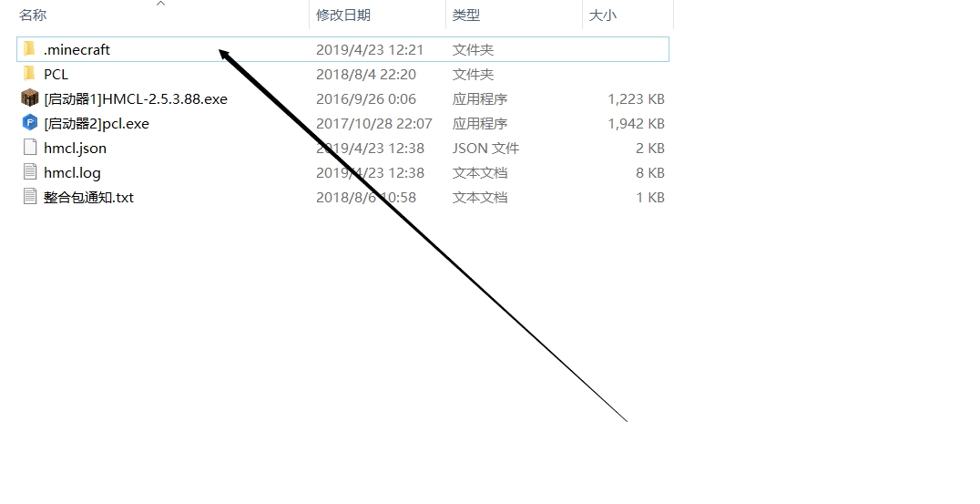
Task: Select the PCL folder name
Action: click(56, 75)
